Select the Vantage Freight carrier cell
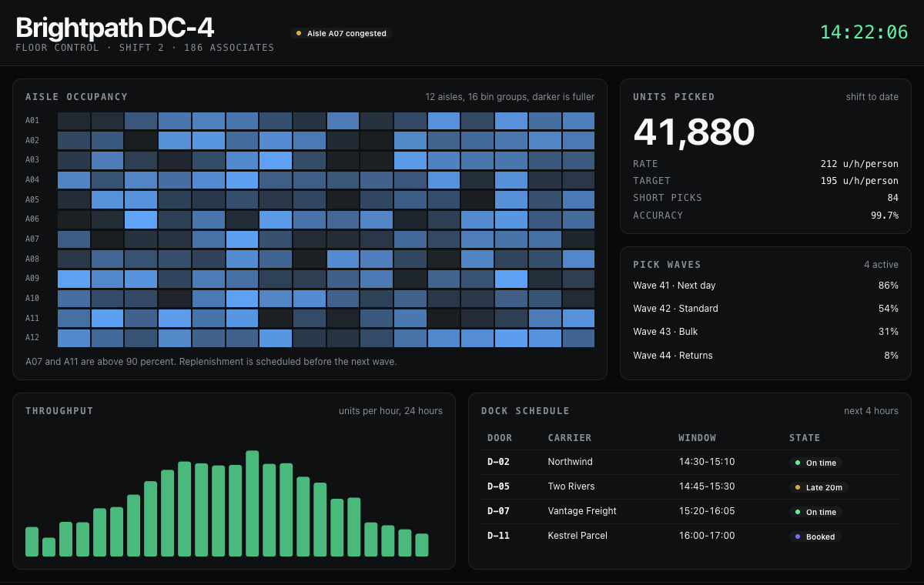924x585 pixels. pyautogui.click(x=582, y=511)
